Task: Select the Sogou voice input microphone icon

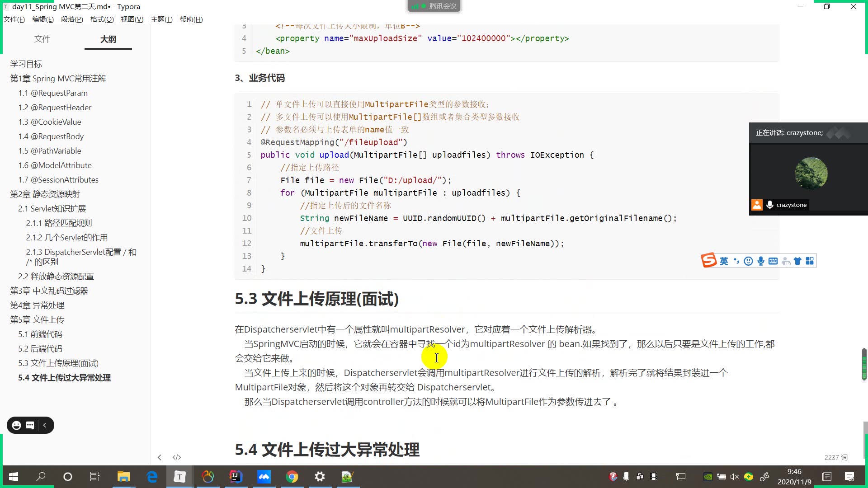Action: pos(760,261)
